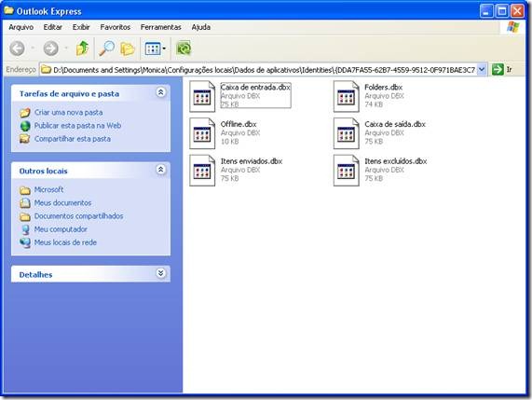Select the Itens enviados.dbx file name

(x=252, y=161)
